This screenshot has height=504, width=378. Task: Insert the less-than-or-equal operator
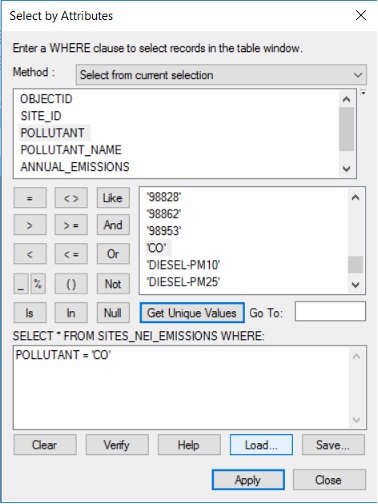(71, 254)
